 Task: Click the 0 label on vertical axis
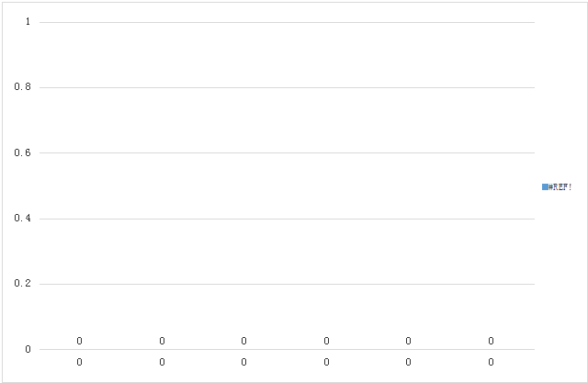[x=28, y=349]
